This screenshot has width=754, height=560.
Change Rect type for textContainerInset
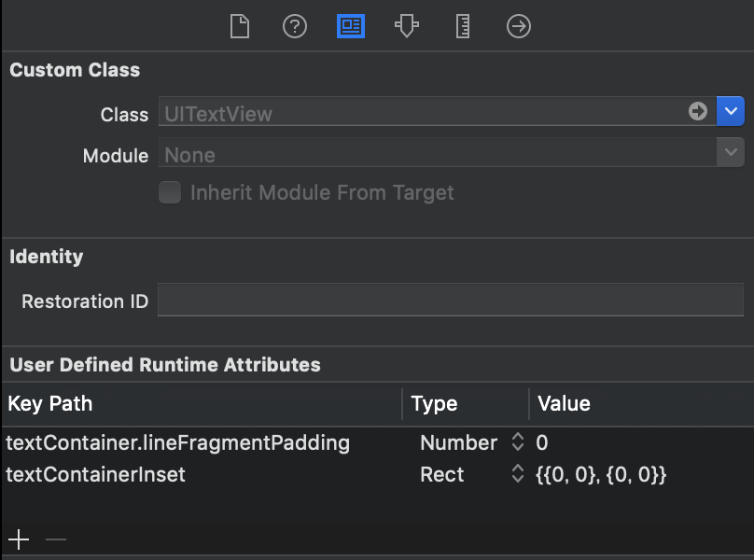[x=518, y=474]
